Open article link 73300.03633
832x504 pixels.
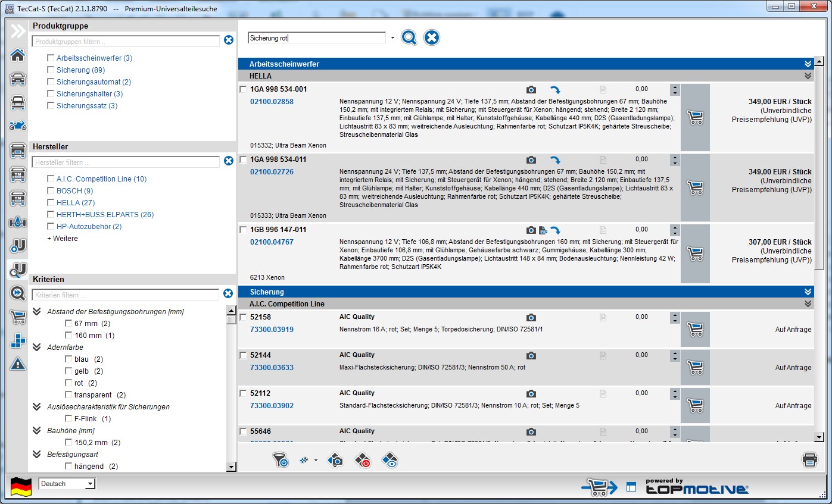[272, 368]
